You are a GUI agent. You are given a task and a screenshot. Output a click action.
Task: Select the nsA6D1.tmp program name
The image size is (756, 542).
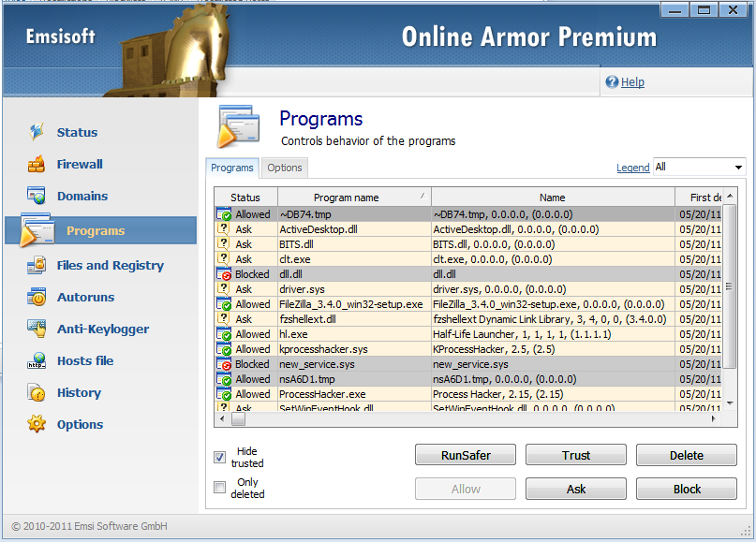click(x=307, y=379)
